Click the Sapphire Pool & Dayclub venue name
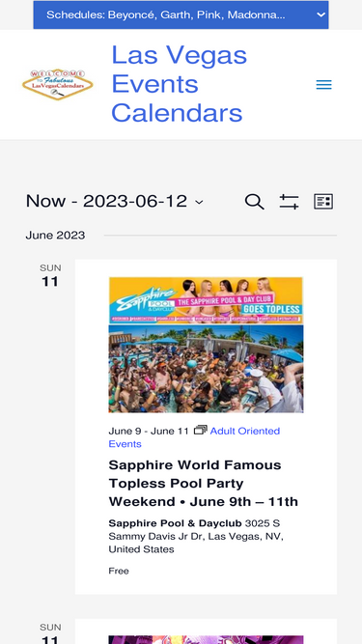The image size is (362, 644). (175, 523)
